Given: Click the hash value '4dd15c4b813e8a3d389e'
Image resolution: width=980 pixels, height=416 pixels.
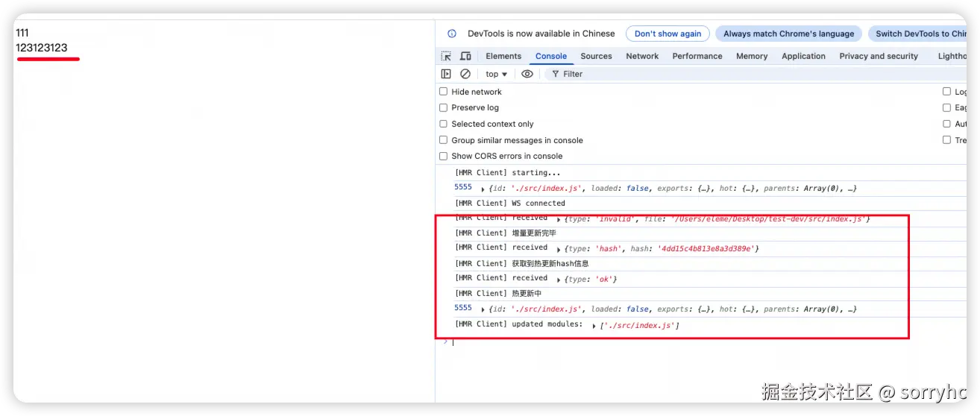Looking at the screenshot, I should tap(706, 249).
